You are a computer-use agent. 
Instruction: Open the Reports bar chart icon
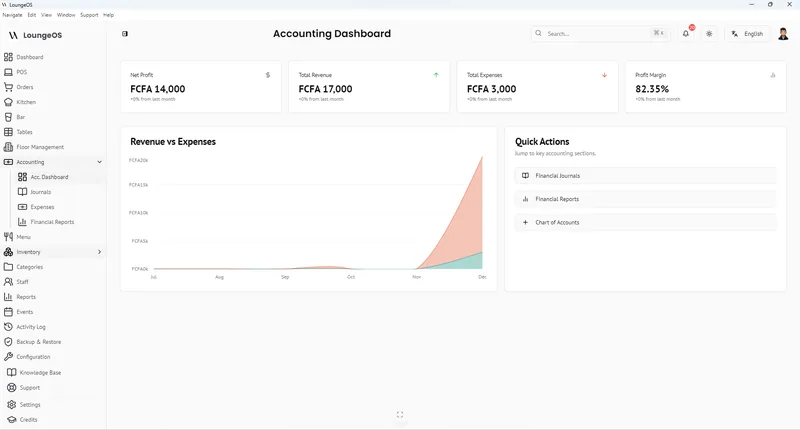[x=8, y=297]
